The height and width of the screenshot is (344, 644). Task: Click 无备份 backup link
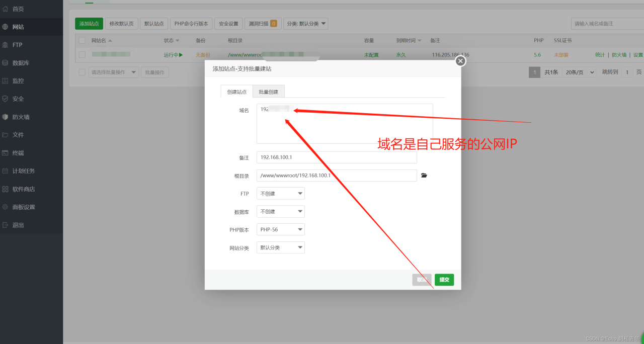[x=203, y=55]
